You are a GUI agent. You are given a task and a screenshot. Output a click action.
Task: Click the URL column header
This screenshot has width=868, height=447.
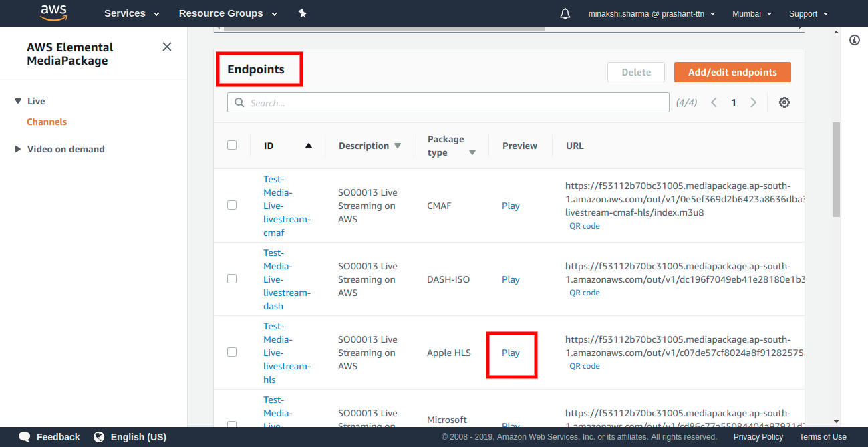[x=575, y=146]
